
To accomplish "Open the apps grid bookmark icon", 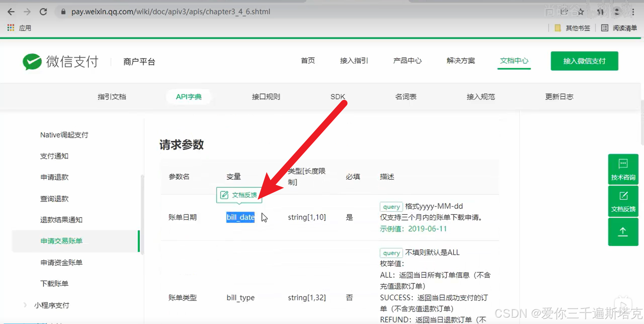I will [x=11, y=28].
